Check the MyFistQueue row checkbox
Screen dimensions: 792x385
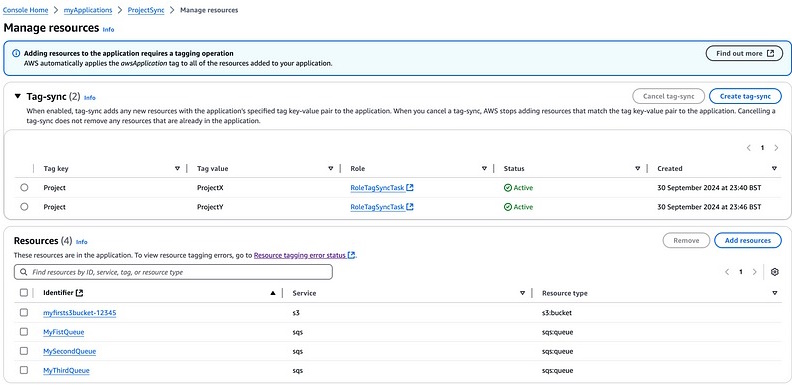point(24,331)
